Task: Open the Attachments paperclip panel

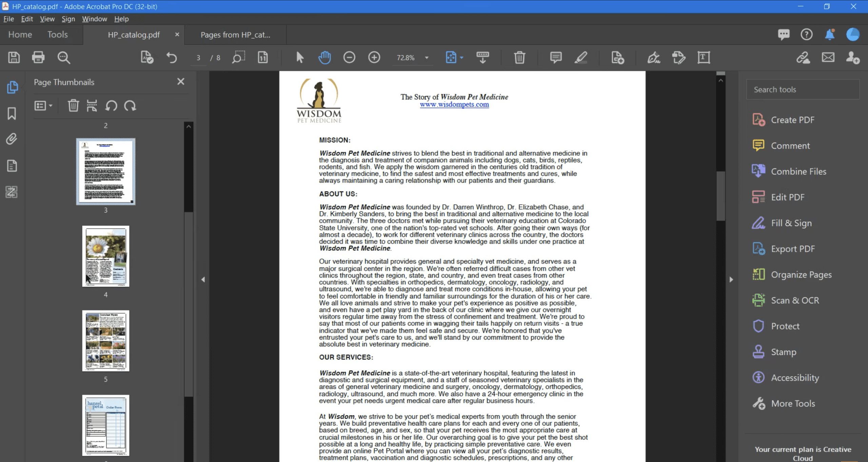Action: tap(12, 139)
